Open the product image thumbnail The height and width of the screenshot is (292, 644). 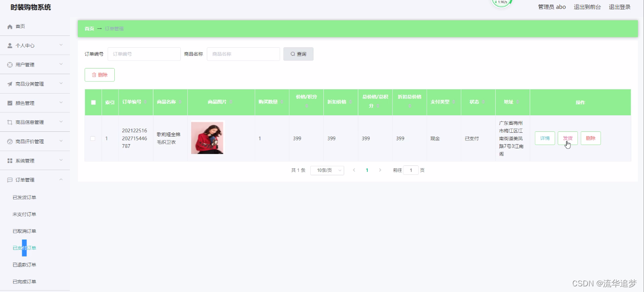(x=207, y=138)
